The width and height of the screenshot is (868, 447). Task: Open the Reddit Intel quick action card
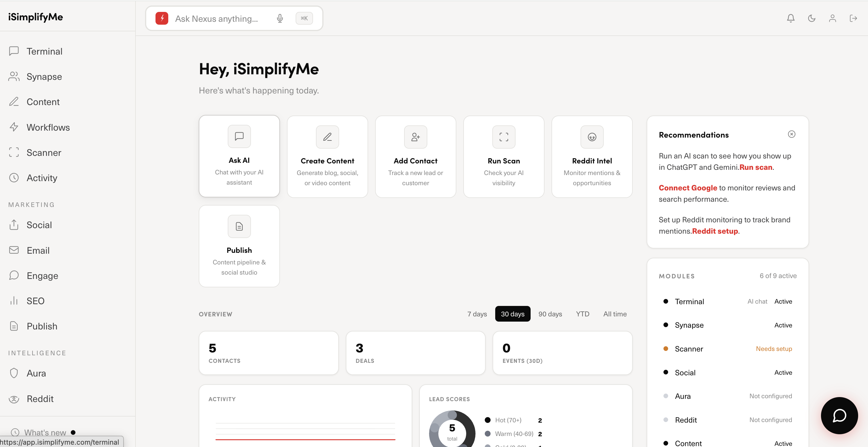tap(592, 157)
